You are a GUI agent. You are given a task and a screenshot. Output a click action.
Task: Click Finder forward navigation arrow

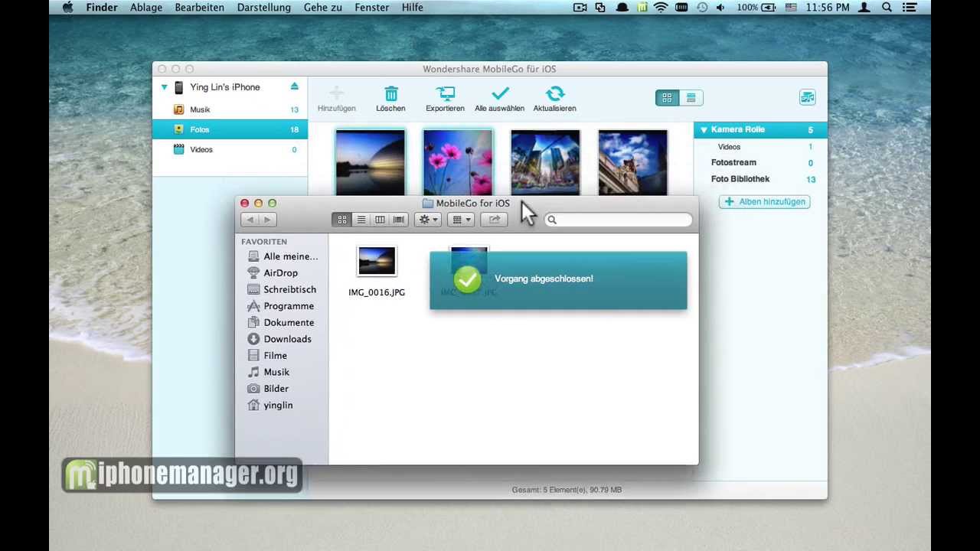[x=267, y=220]
